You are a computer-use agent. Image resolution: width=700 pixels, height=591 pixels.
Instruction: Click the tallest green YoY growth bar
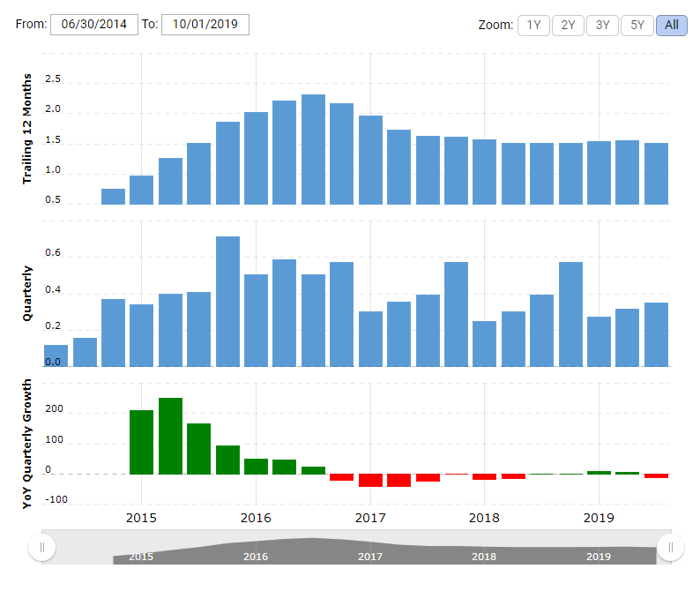point(170,436)
